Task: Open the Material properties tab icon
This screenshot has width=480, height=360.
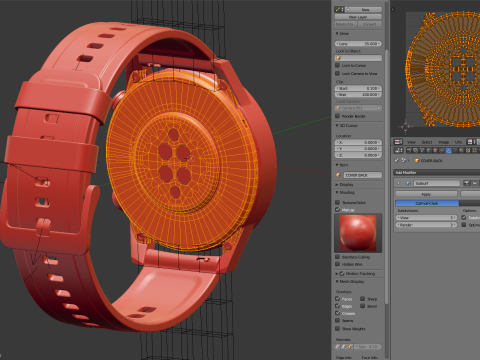Action: (x=462, y=150)
